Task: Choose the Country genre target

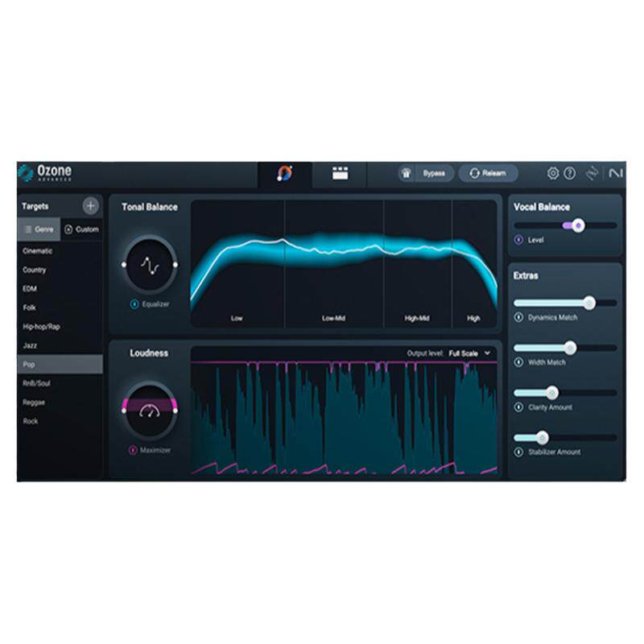Action: (x=60, y=270)
